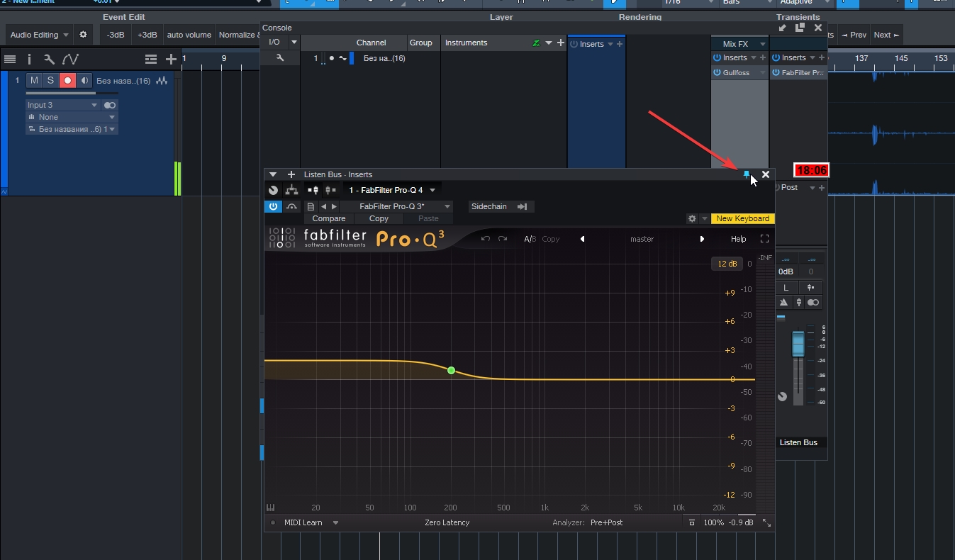Go to previous plugin preset arrow
Viewport: 955px width, 560px height.
tap(324, 206)
